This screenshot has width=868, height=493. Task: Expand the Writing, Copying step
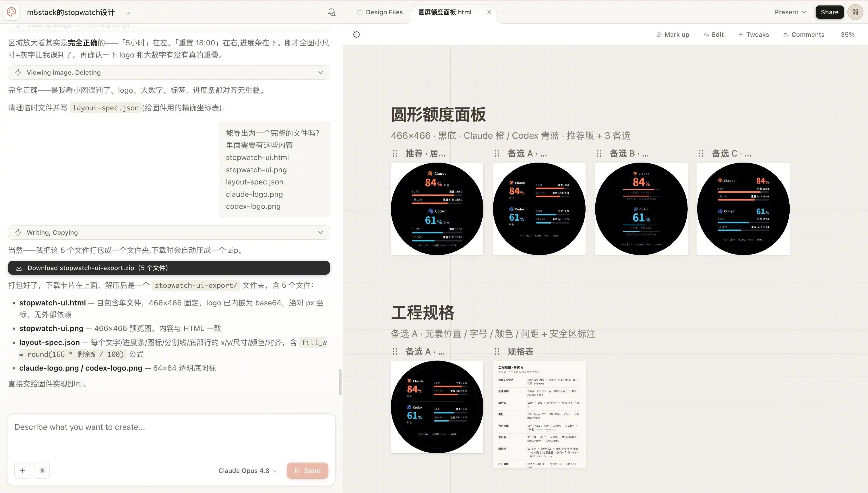coord(169,233)
